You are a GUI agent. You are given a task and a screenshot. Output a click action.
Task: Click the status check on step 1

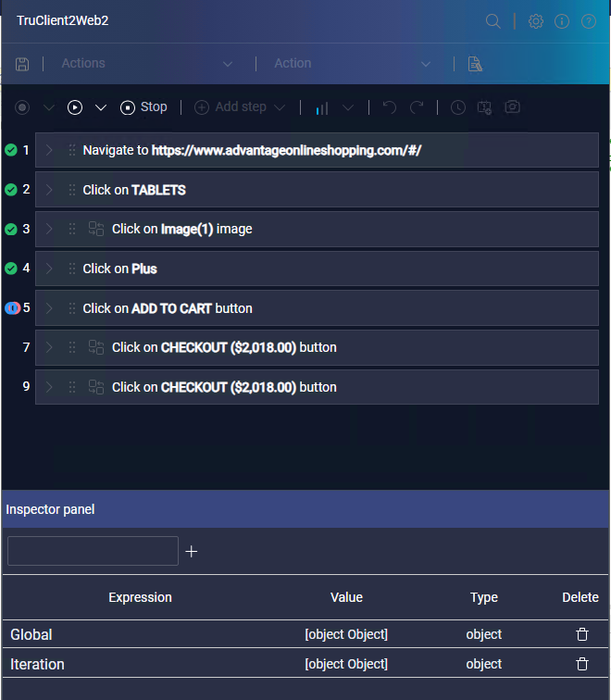(x=11, y=150)
